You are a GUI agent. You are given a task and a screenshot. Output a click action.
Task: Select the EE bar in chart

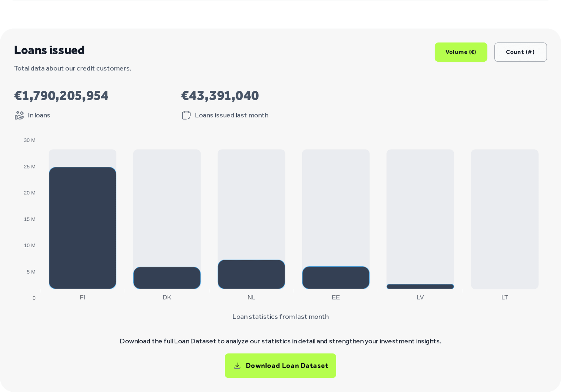(336, 278)
